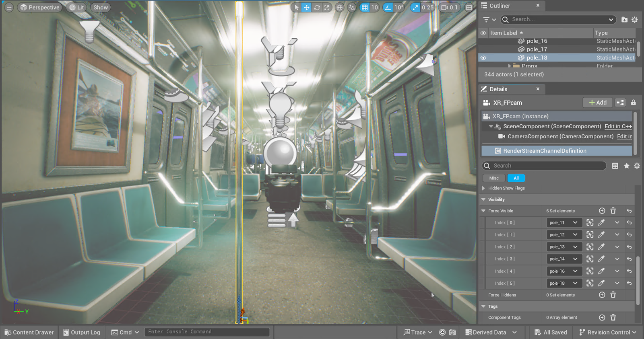This screenshot has width=644, height=339.
Task: Activate the Scale gizmo tool
Action: click(x=327, y=7)
